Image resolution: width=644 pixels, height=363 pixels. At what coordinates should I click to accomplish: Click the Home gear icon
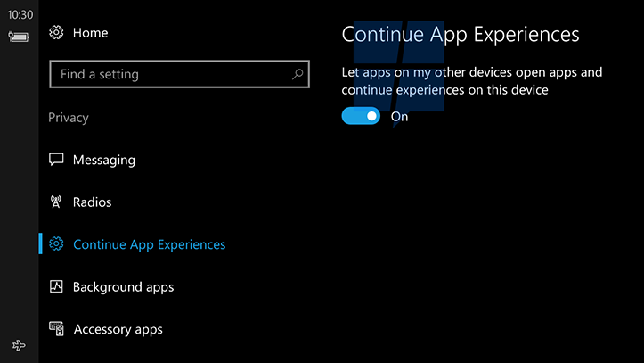56,32
